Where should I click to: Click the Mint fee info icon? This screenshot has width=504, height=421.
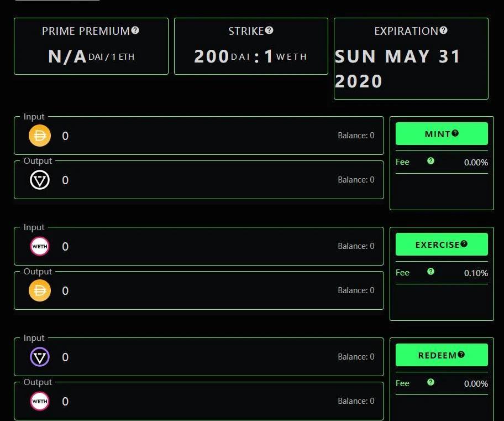tap(431, 161)
